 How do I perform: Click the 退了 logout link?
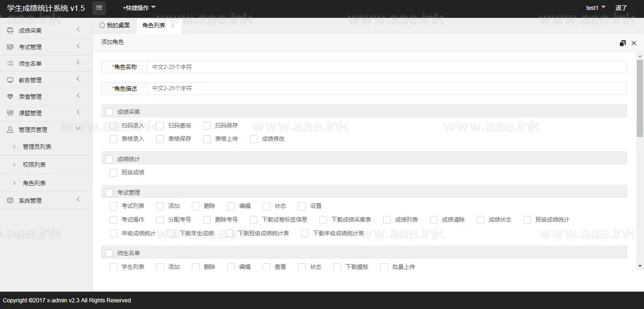(x=621, y=8)
